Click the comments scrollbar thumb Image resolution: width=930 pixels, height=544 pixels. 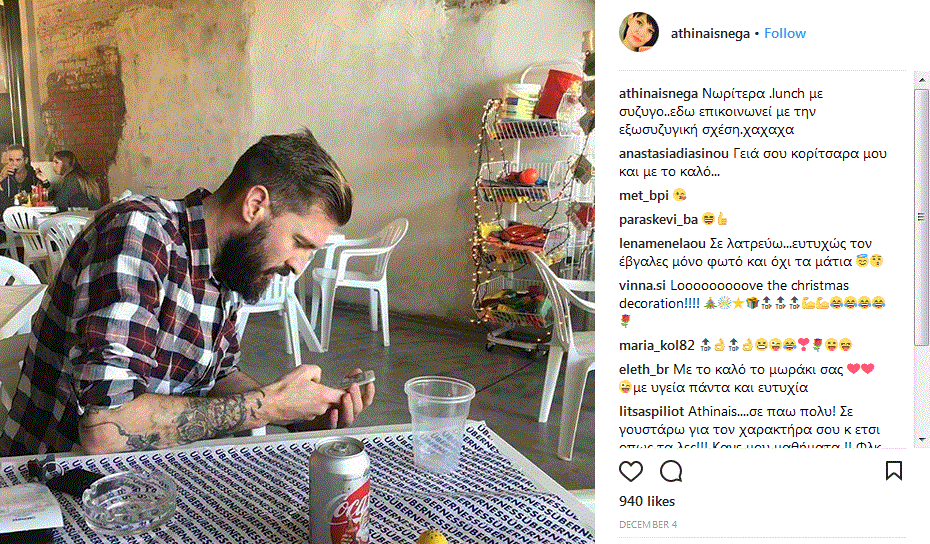tap(921, 217)
